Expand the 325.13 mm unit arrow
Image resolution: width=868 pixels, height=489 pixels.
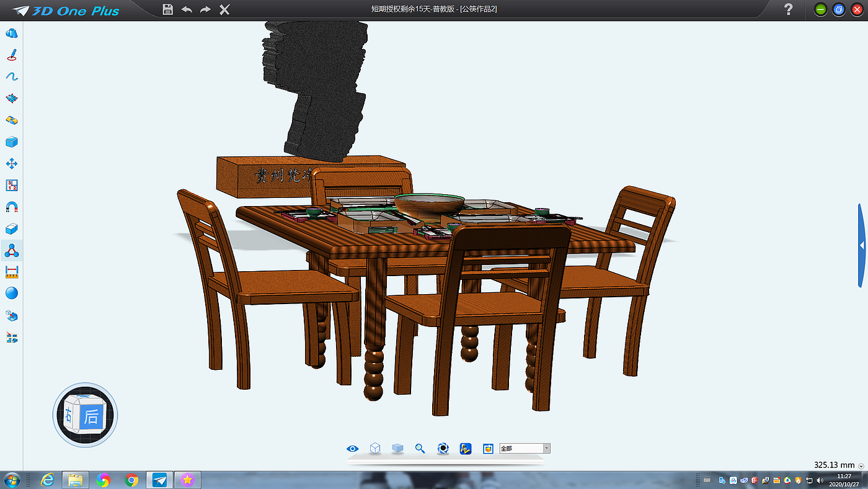(861, 466)
